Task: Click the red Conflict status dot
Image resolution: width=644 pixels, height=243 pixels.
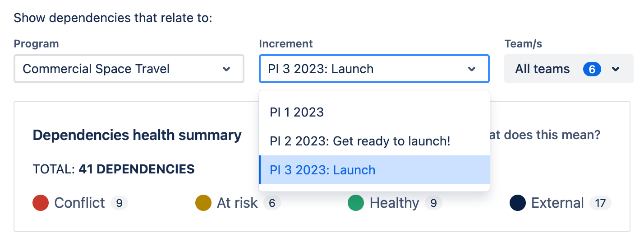Action: [41, 203]
